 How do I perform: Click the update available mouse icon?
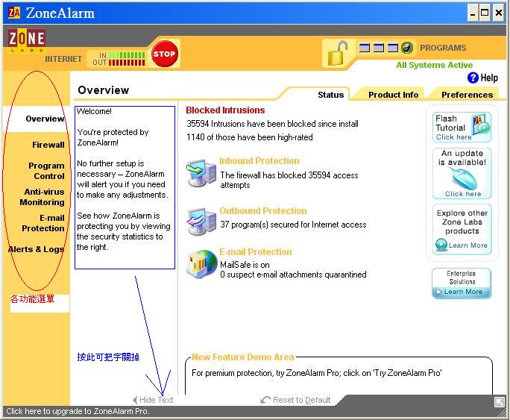click(x=464, y=178)
